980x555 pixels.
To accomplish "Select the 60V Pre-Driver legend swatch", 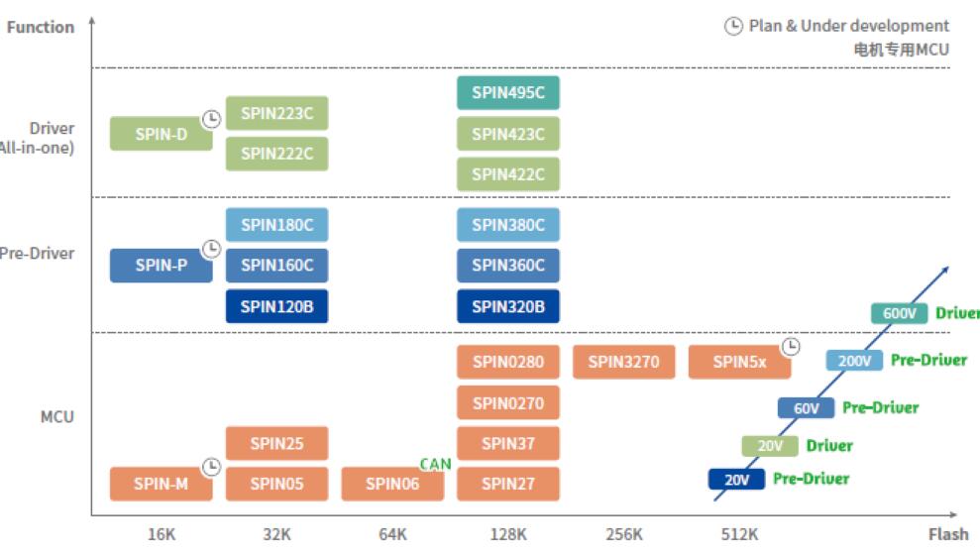I will 807,407.
